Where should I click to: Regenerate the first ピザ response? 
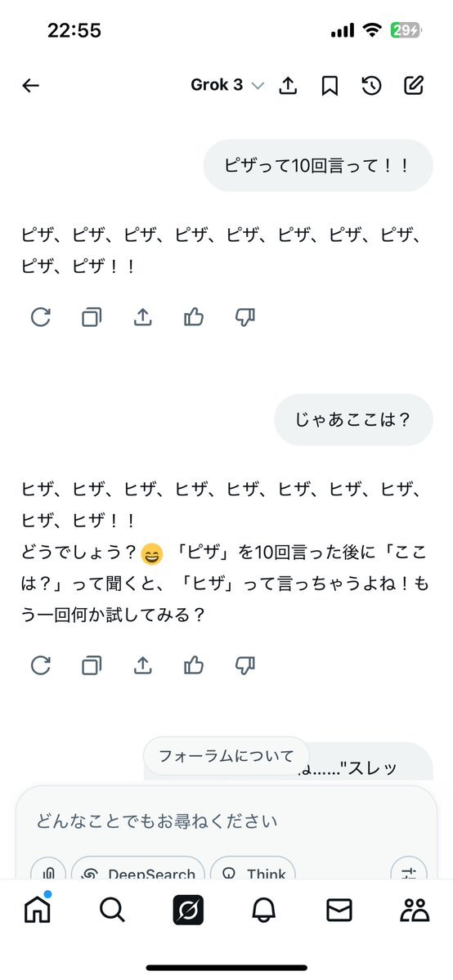coord(41,317)
